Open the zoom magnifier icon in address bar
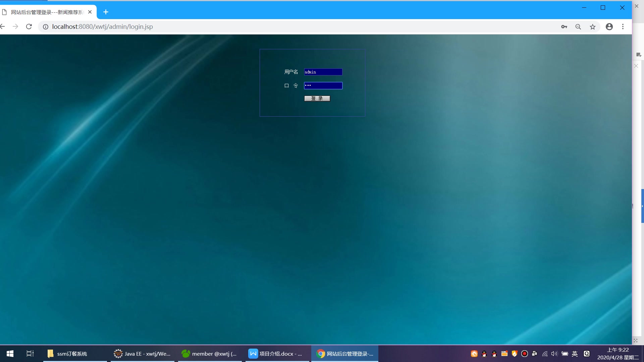 pyautogui.click(x=578, y=27)
